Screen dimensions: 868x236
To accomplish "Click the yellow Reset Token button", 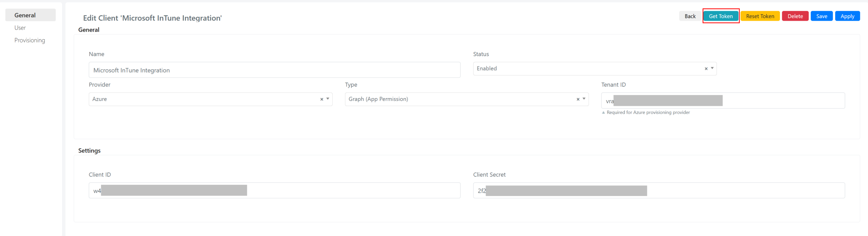I will (760, 16).
